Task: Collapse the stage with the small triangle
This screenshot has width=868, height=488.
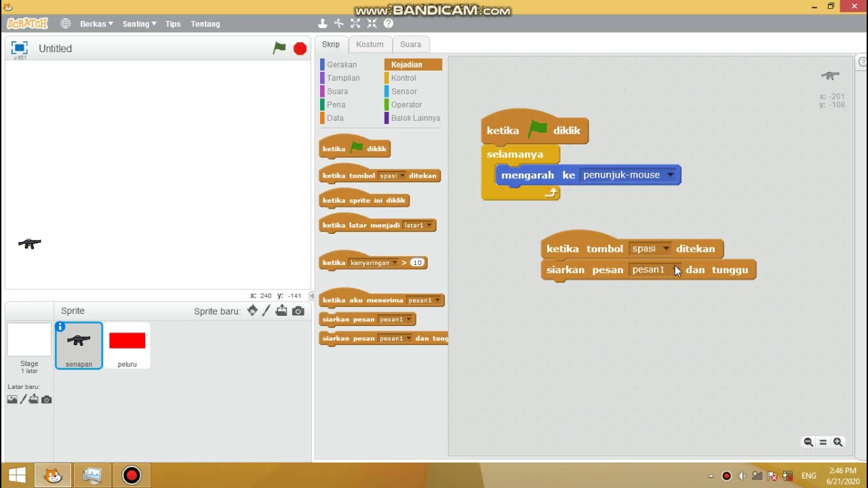Action: (x=312, y=296)
